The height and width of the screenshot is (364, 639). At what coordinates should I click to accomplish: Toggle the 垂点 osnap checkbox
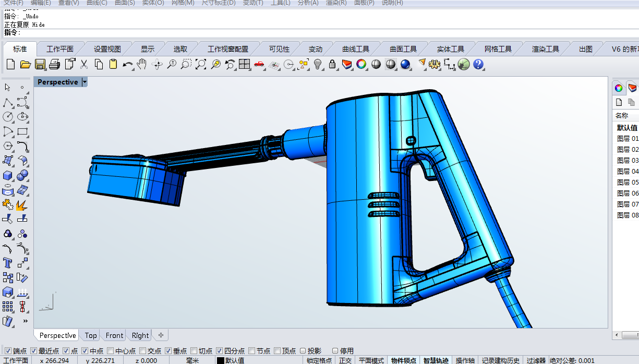pos(168,351)
